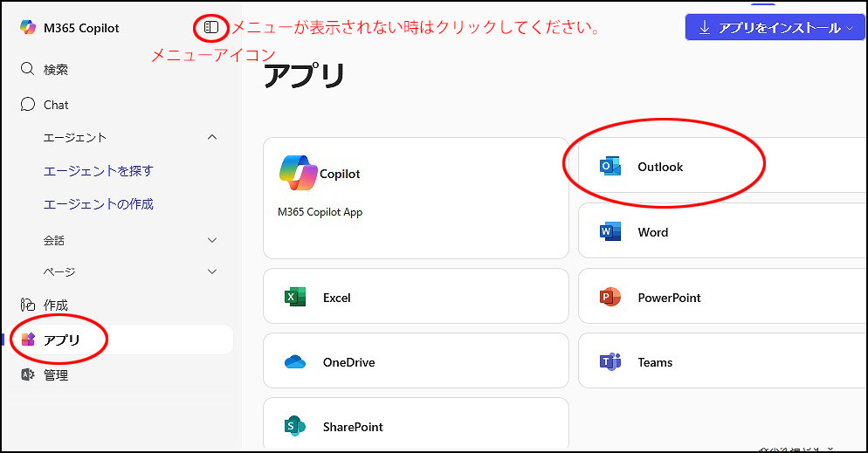Click the Outlook card label
The width and height of the screenshot is (868, 453).
coord(660,167)
